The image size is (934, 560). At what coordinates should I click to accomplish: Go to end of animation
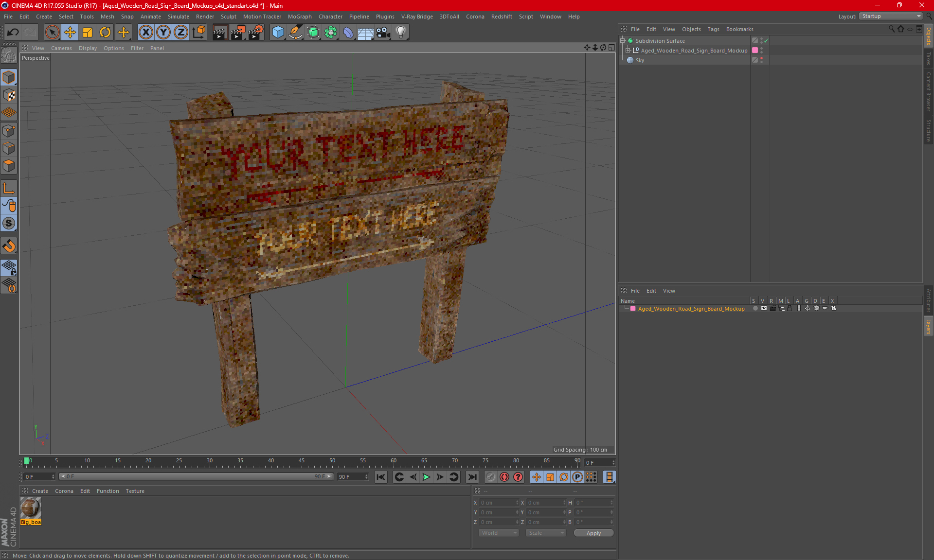472,477
